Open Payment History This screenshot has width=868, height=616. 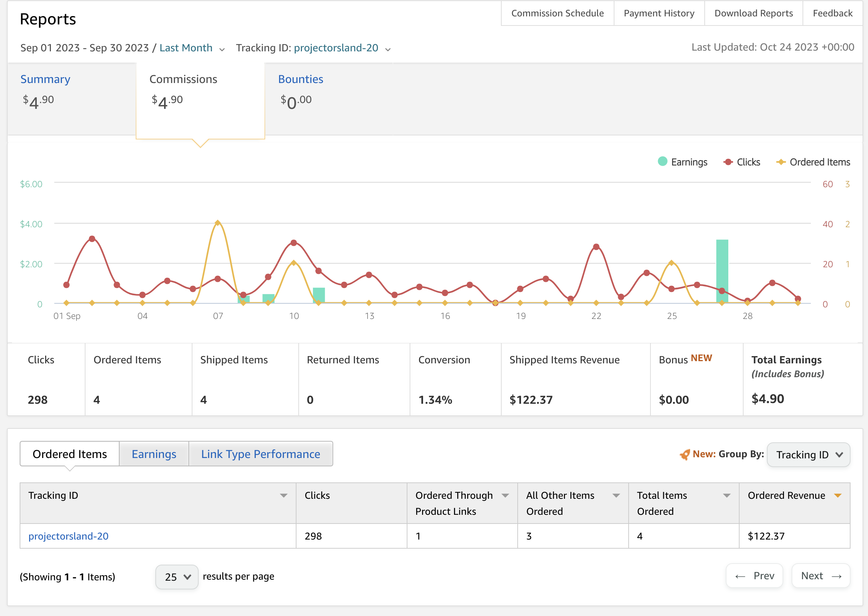(x=659, y=13)
